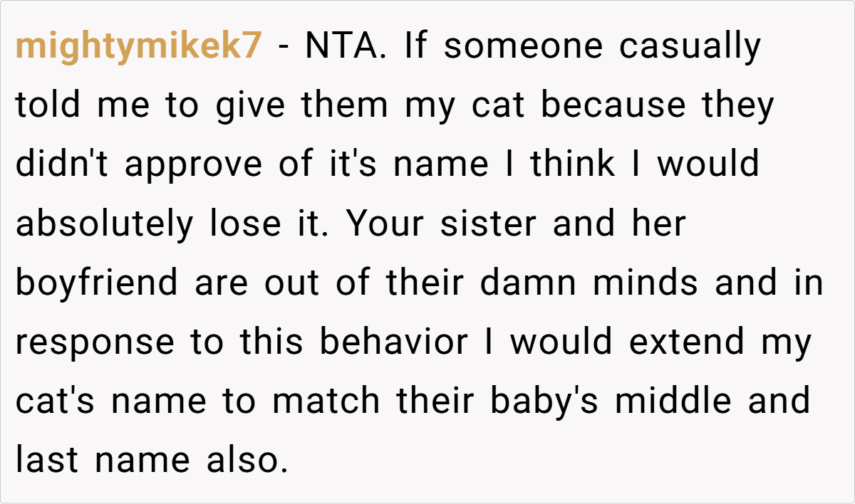Click the word 'absolutely' in the comment
This screenshot has width=855, height=504.
click(105, 224)
